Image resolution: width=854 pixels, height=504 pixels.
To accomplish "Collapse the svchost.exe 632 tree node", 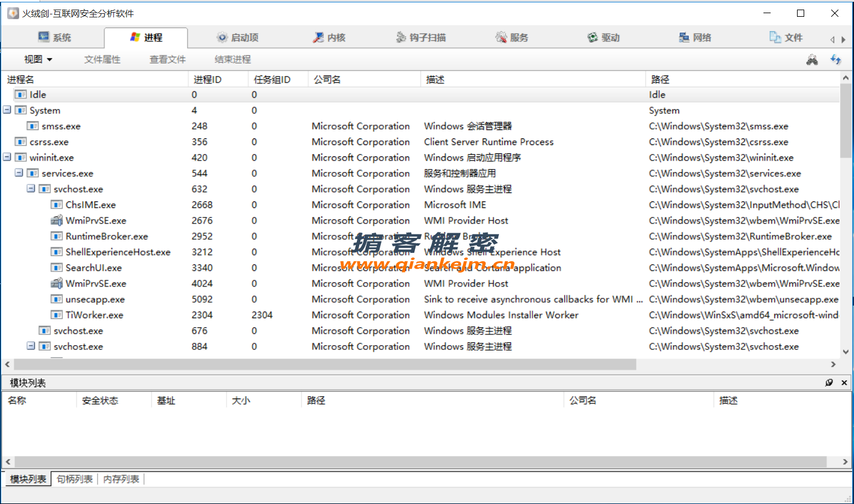I will [x=31, y=188].
